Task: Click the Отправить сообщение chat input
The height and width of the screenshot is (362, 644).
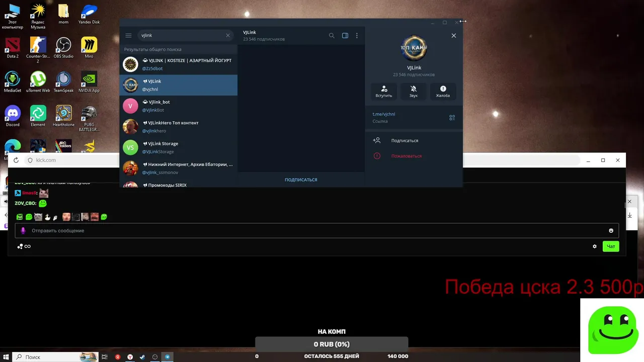Action: (317, 230)
